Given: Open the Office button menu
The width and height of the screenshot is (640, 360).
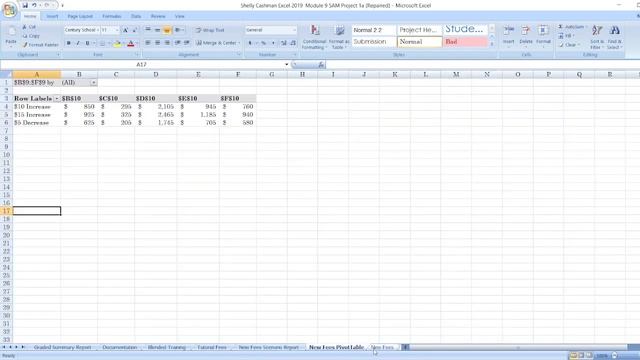Looking at the screenshot, I should [x=9, y=10].
